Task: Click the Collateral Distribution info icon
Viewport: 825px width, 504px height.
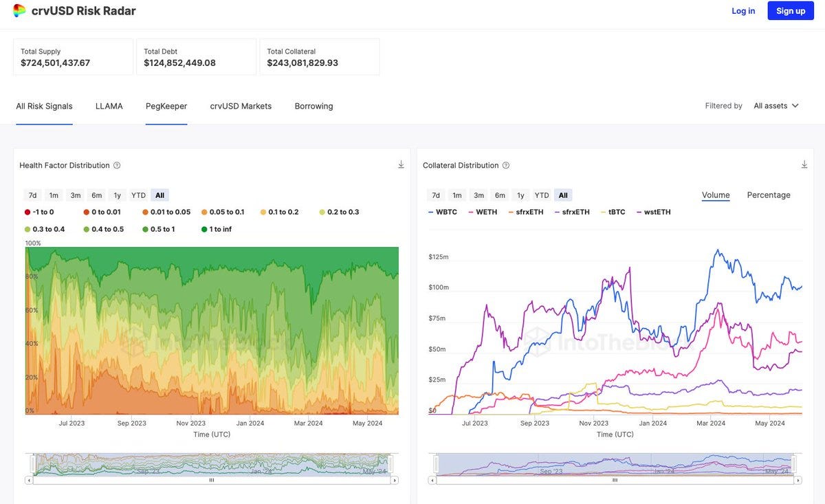Action: click(506, 166)
